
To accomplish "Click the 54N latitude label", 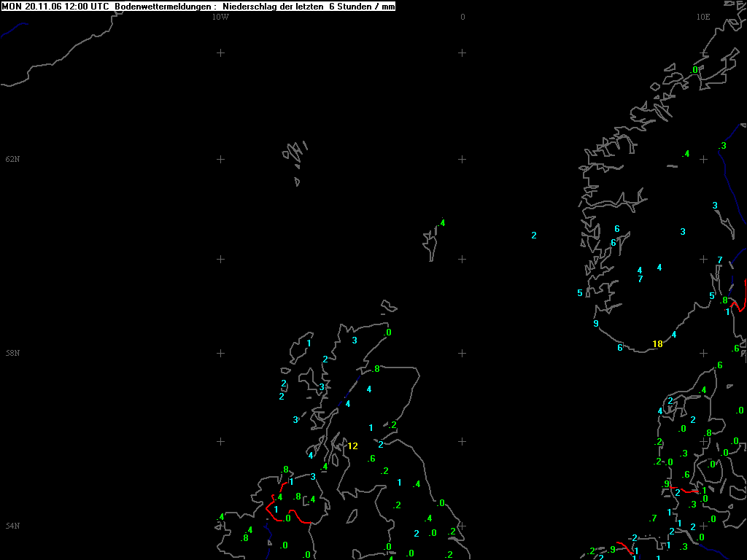I will pos(12,526).
